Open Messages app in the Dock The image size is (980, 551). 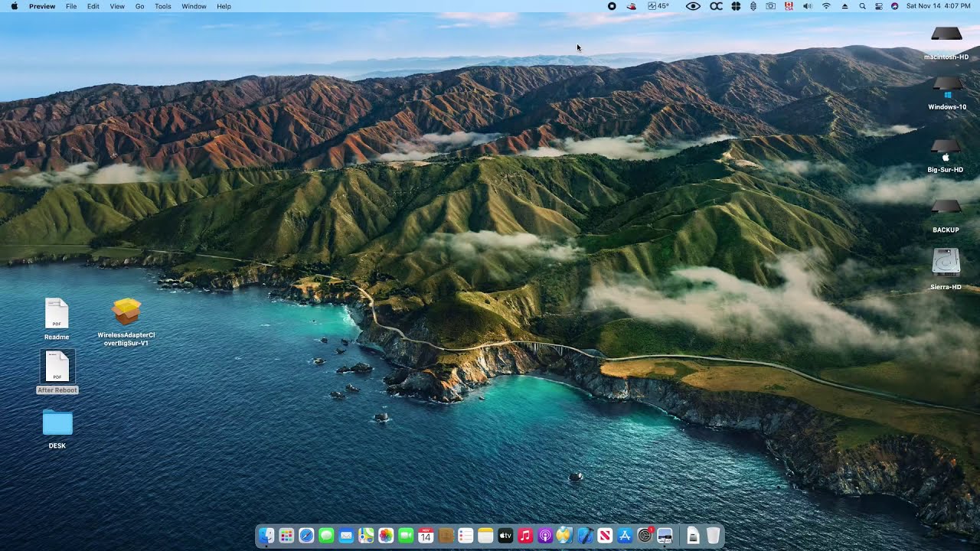(326, 536)
